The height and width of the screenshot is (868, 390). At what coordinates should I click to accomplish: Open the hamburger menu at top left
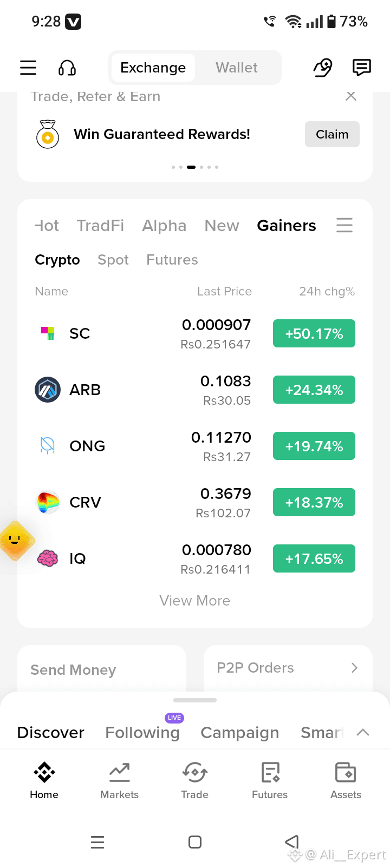coord(28,68)
